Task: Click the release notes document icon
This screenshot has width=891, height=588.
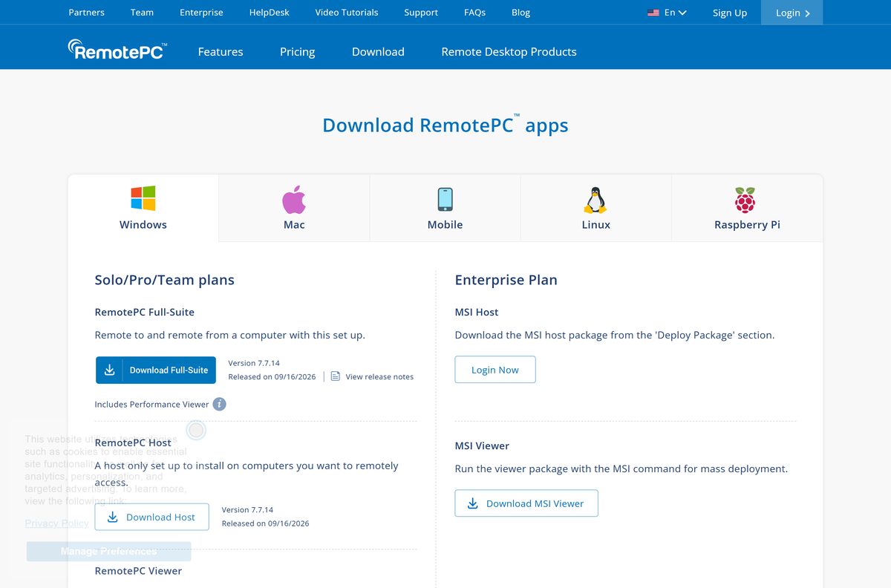Action: tap(336, 376)
